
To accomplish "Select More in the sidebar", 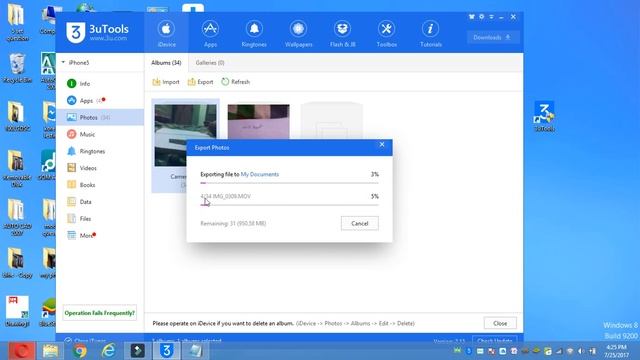I will pos(100,236).
